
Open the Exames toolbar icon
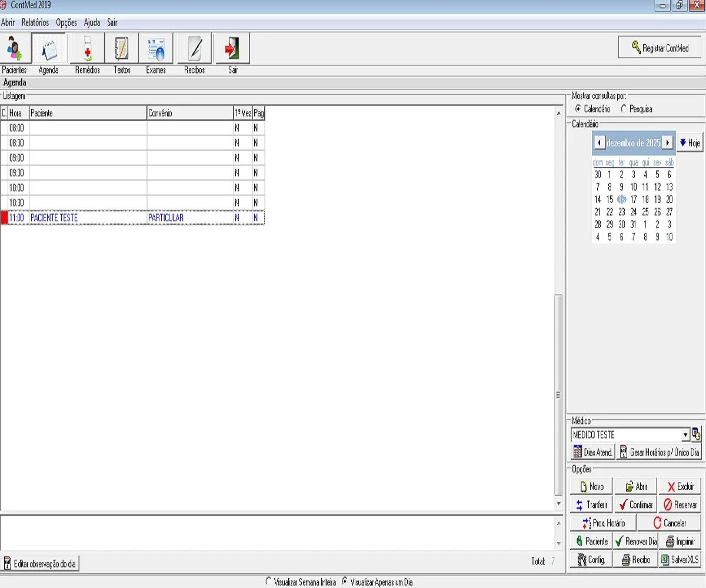(156, 49)
